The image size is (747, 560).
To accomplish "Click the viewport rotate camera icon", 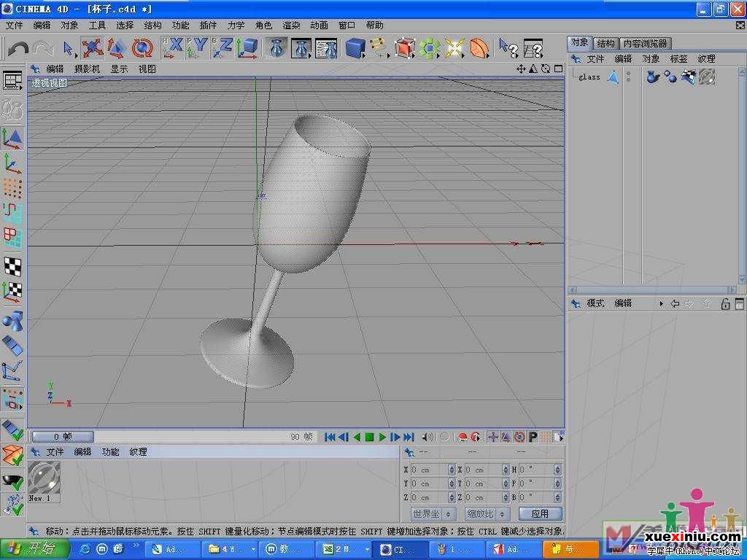I will tap(546, 69).
